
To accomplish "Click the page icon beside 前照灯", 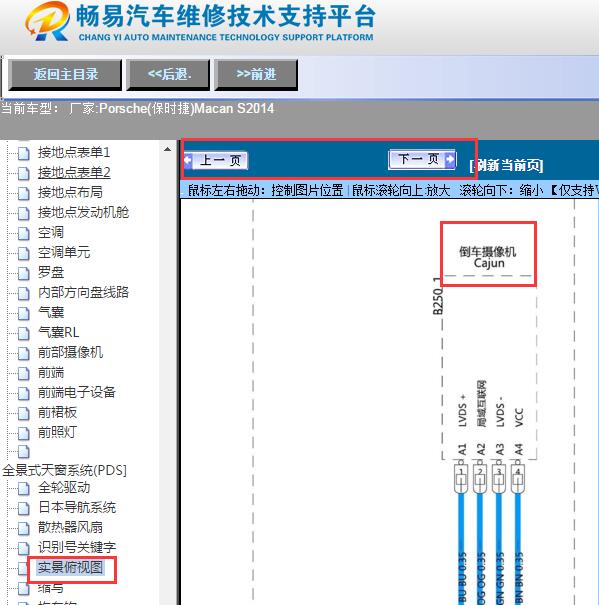I will click(x=24, y=433).
